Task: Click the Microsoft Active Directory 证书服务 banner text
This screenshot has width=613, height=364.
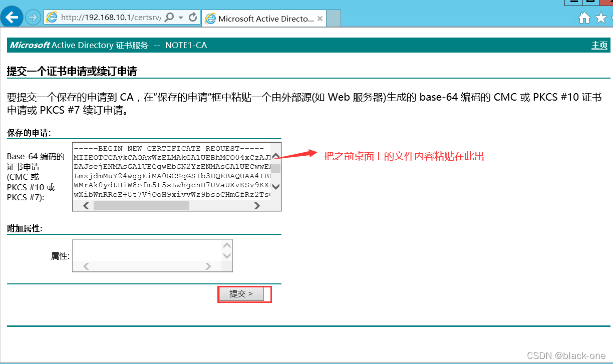Action: pos(79,45)
